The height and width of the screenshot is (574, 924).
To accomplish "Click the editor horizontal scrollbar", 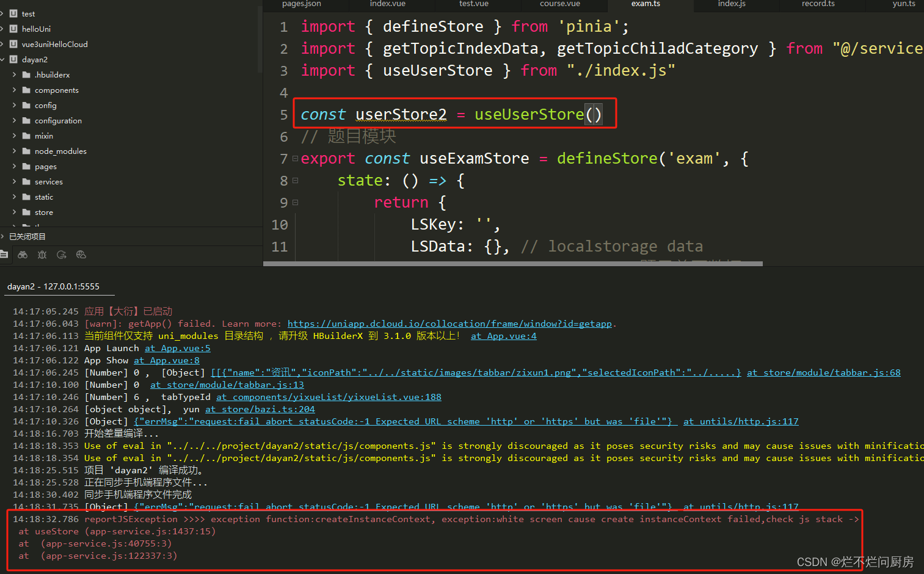I will tap(512, 263).
